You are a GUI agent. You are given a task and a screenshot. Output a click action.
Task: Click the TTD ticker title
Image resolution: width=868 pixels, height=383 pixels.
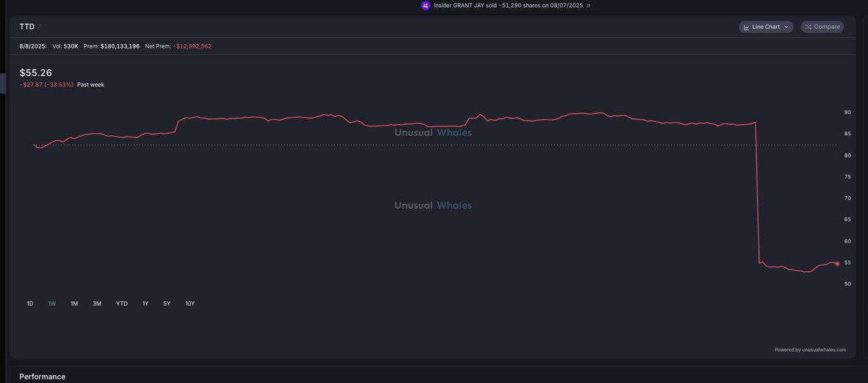click(27, 27)
